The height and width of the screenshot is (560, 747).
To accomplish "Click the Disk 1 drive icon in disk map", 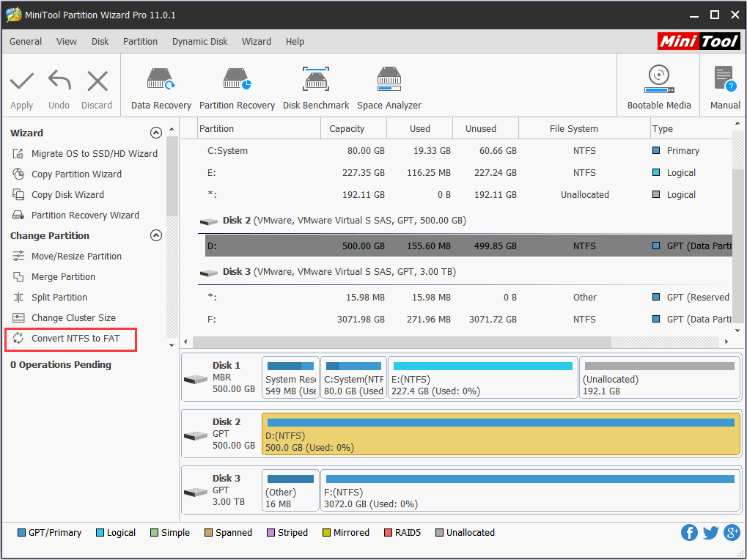I will point(195,380).
